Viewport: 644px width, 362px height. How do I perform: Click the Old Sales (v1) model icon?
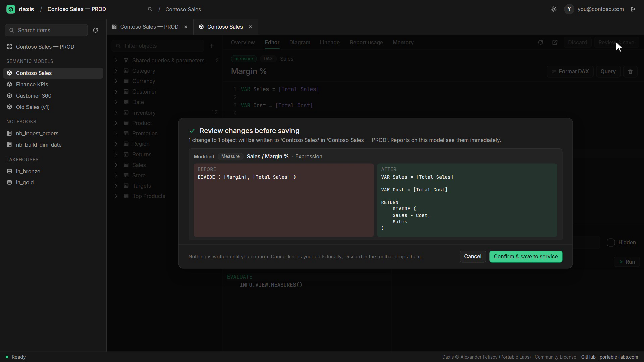pyautogui.click(x=9, y=107)
